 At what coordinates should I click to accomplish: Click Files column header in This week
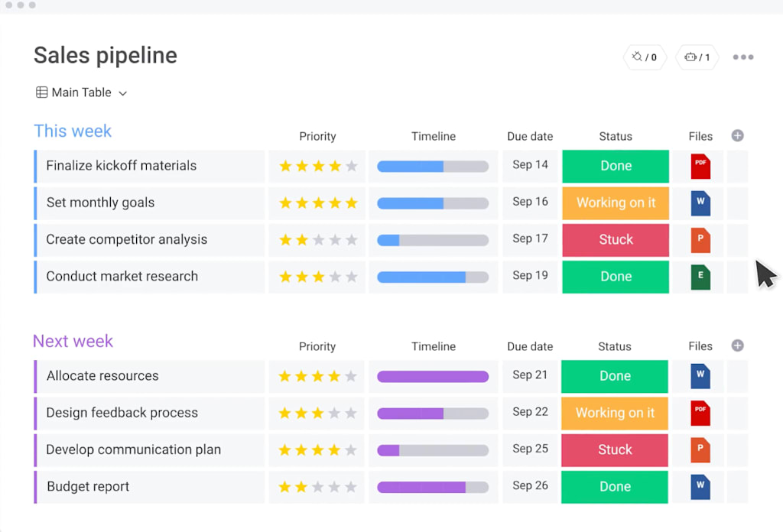tap(700, 136)
